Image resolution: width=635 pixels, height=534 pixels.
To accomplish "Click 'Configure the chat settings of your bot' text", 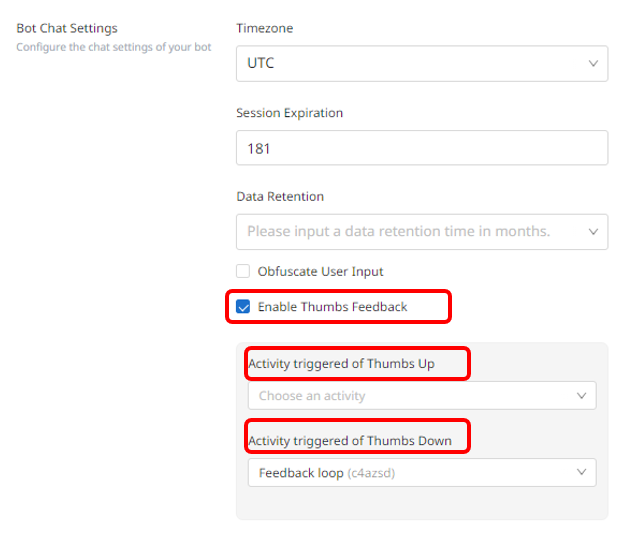I will pos(114,47).
